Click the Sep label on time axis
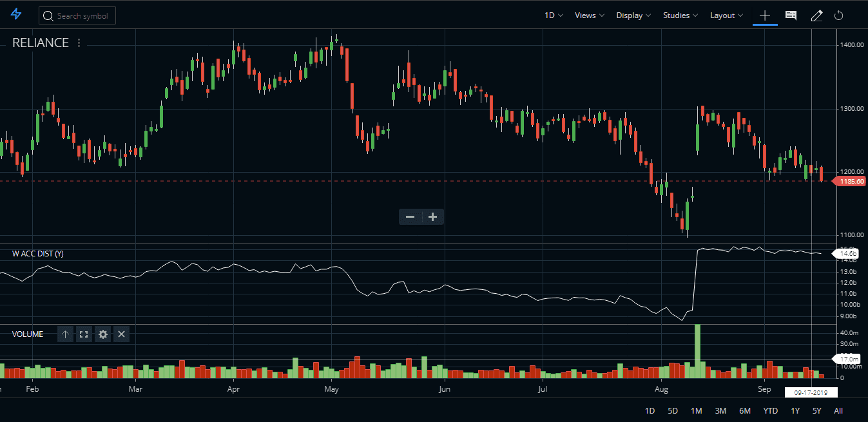 (764, 389)
